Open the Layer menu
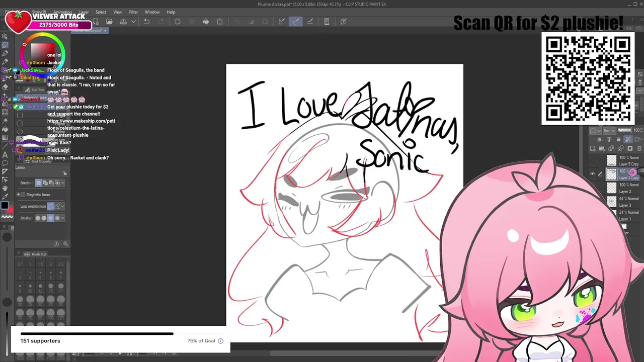 (84, 12)
